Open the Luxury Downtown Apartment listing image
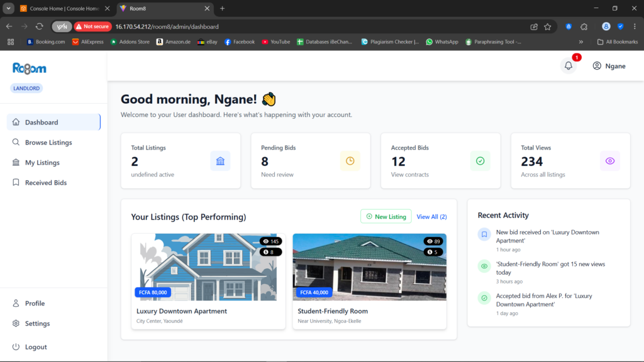Image resolution: width=644 pixels, height=362 pixels. pos(208,267)
